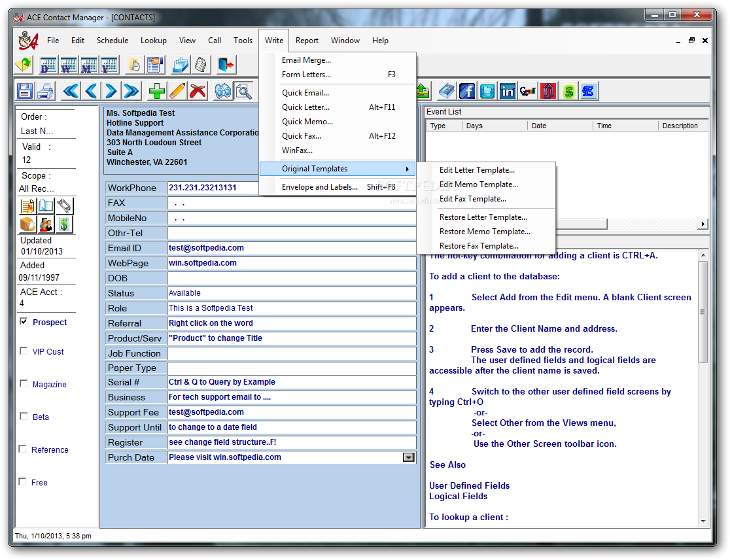Click the magnifier over document icon
This screenshot has height=560, width=730.
click(x=243, y=91)
